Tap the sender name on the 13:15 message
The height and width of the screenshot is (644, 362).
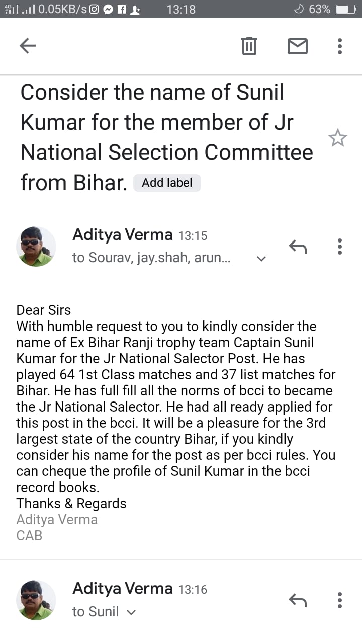pyautogui.click(x=123, y=235)
